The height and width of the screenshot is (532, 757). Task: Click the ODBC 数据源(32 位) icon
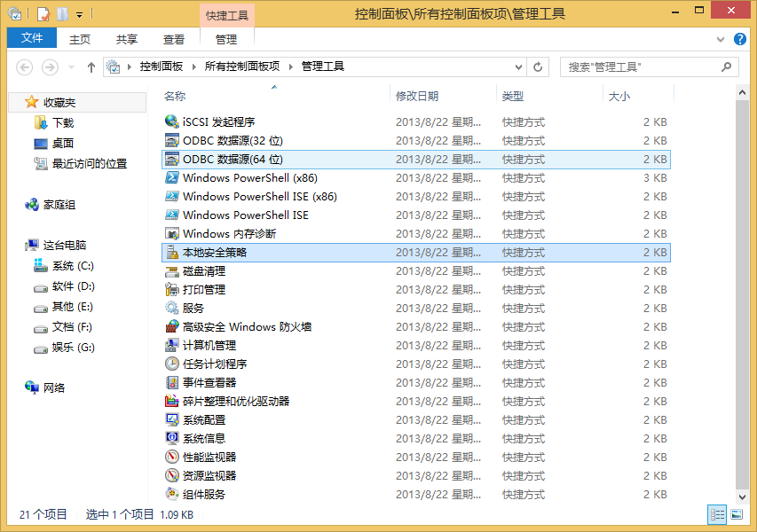click(171, 140)
